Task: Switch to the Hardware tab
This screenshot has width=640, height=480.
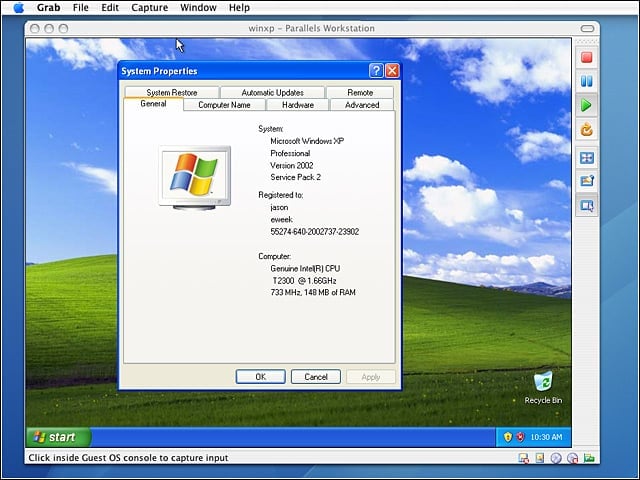Action: (x=298, y=105)
